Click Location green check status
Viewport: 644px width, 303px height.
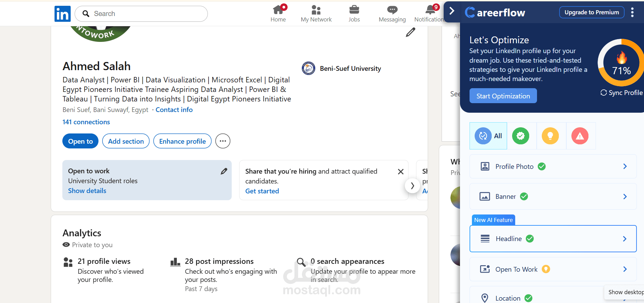tap(528, 298)
